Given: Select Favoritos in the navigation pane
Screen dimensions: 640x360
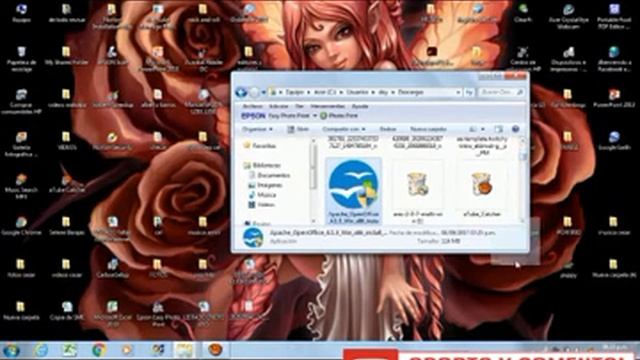Looking at the screenshot, I should tap(260, 146).
